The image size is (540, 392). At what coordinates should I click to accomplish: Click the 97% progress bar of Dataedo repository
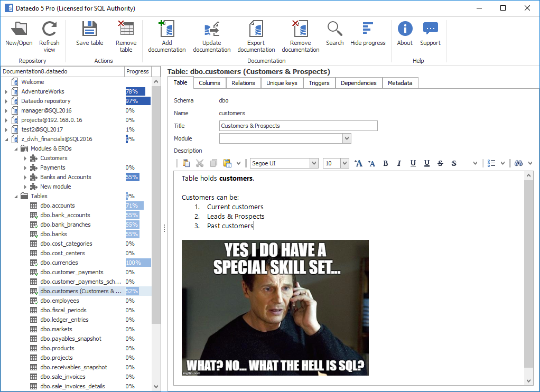(x=138, y=101)
